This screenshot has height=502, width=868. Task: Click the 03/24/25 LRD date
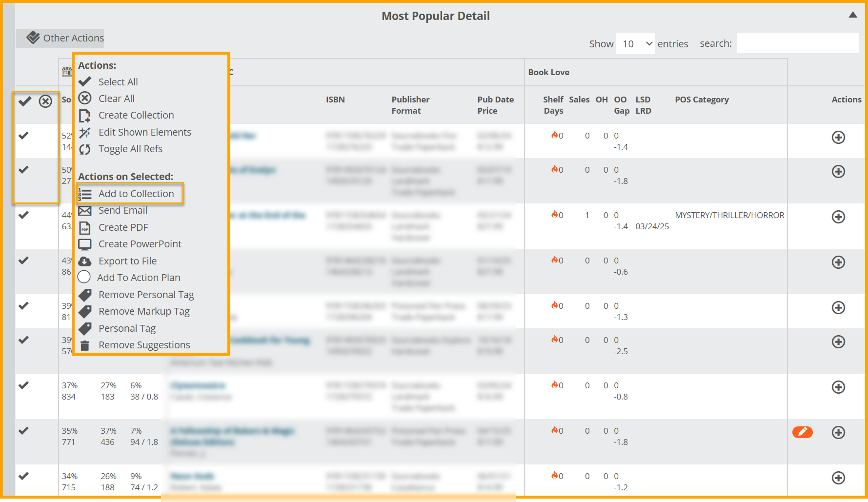[652, 226]
